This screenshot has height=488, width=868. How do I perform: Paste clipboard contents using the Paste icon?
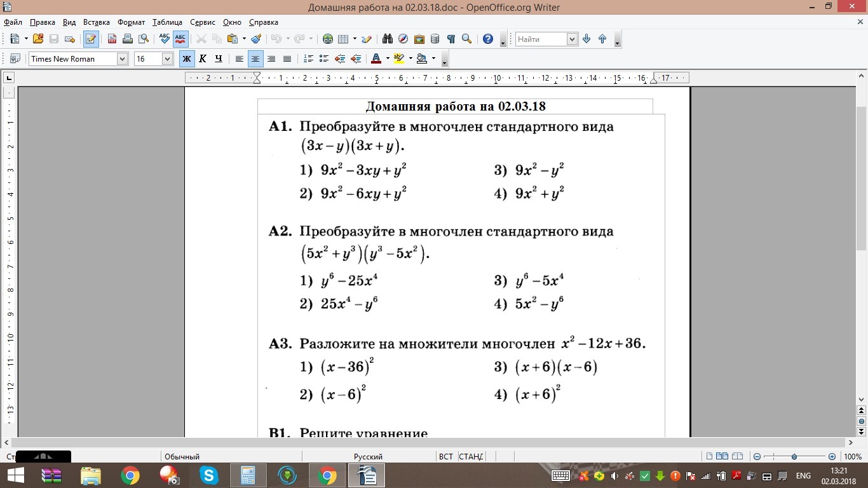[x=232, y=39]
